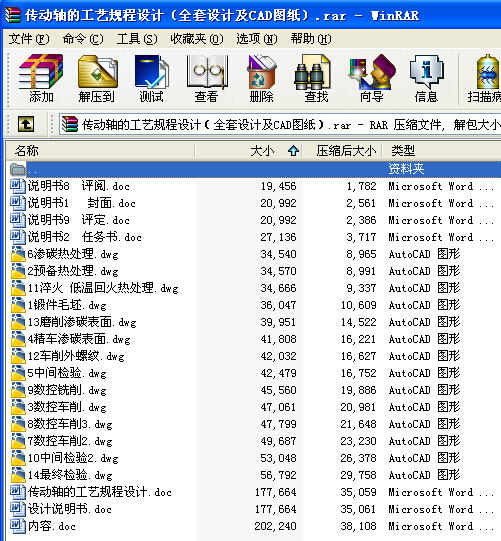Click the 解压到 (Extract to) toolbar icon
Image resolution: width=501 pixels, height=541 pixels.
97,78
